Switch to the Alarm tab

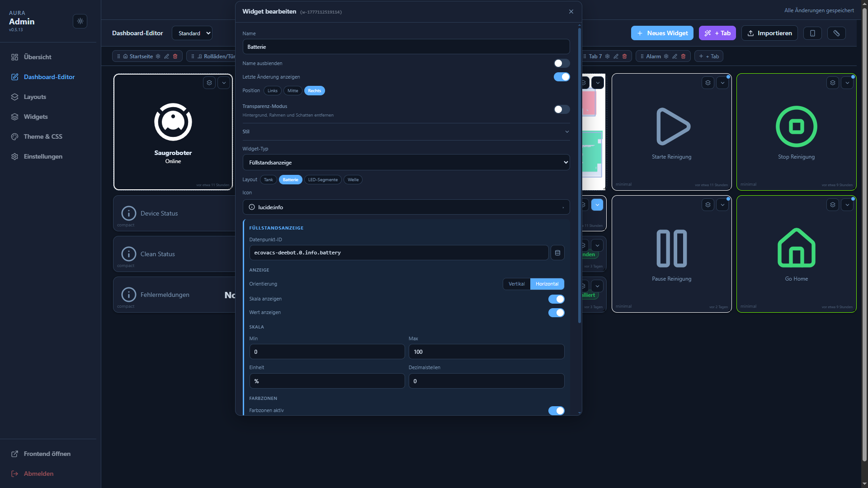tap(653, 56)
